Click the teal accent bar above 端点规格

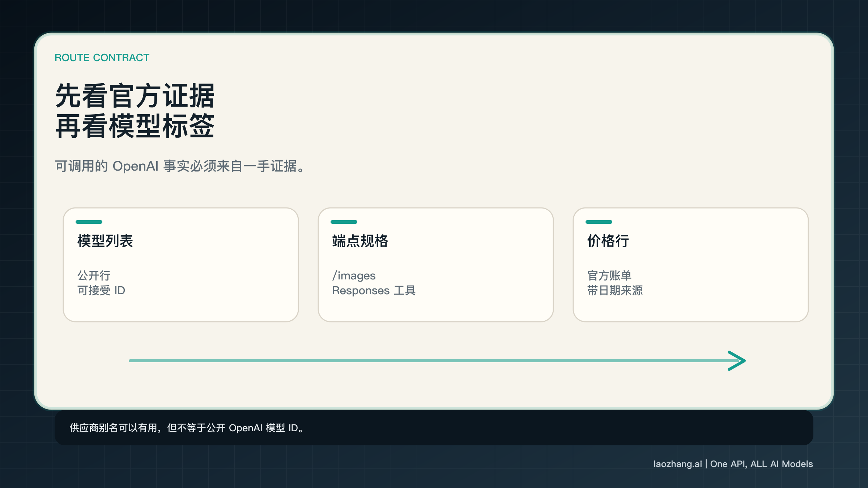tap(344, 222)
